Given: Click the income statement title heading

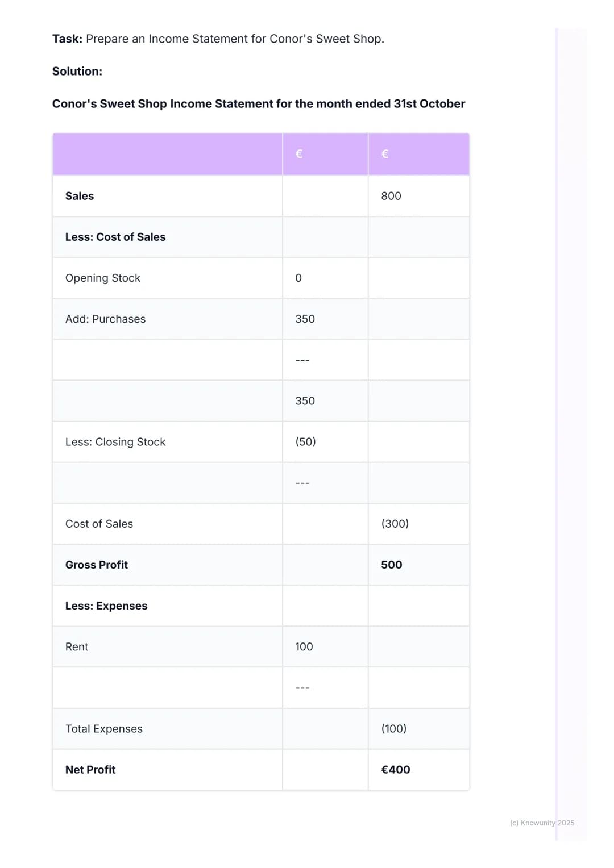Looking at the screenshot, I should pos(259,103).
